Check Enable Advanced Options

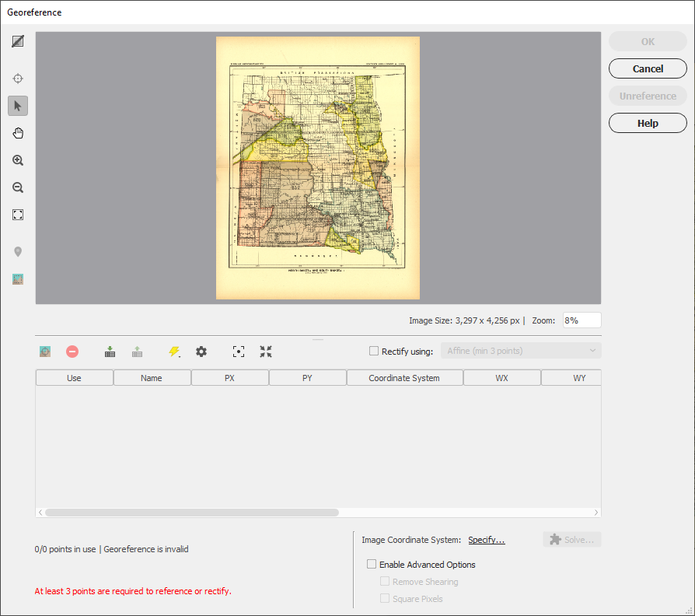[372, 564]
